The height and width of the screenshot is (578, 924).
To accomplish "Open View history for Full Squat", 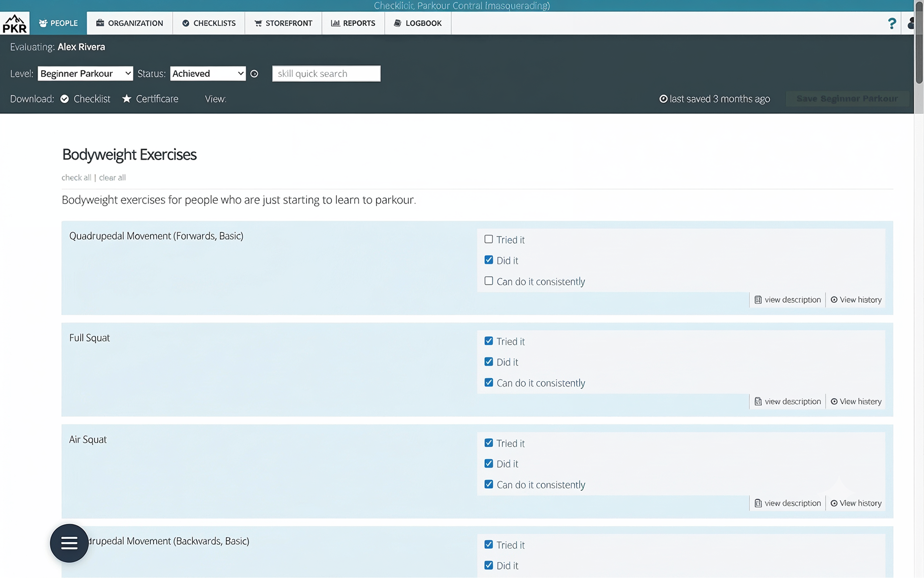I will (x=856, y=402).
